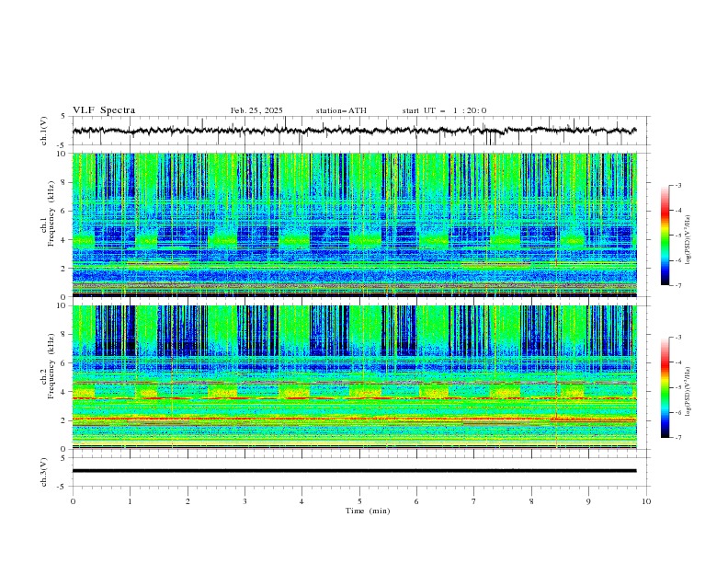The image size is (728, 563).
Task: Click time-axis tick label "10" at bottom
Action: coord(646,501)
